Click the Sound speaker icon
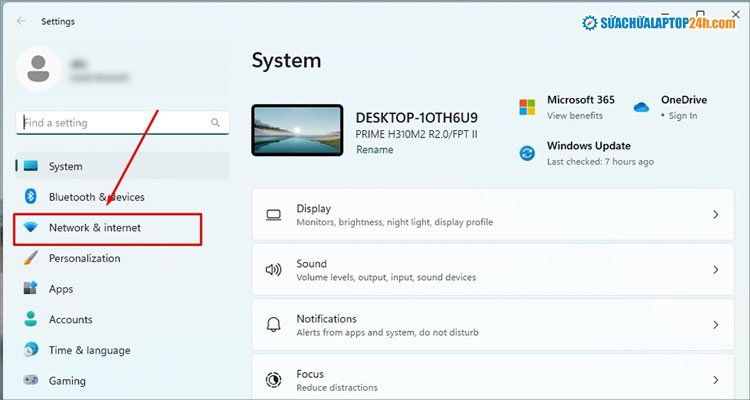The width and height of the screenshot is (750, 400). click(274, 270)
